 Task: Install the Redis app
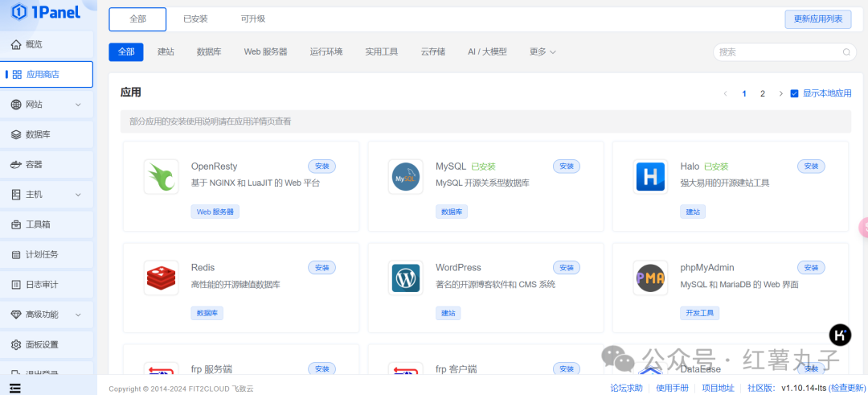tap(321, 268)
